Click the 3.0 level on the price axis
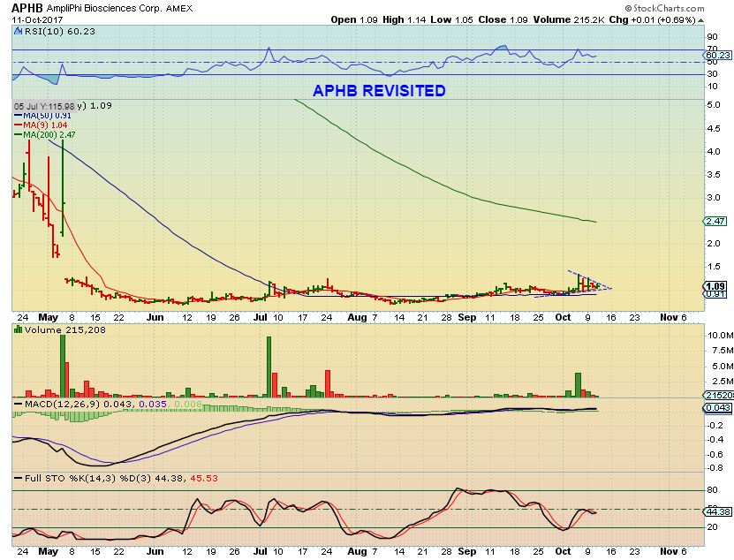 click(x=714, y=197)
